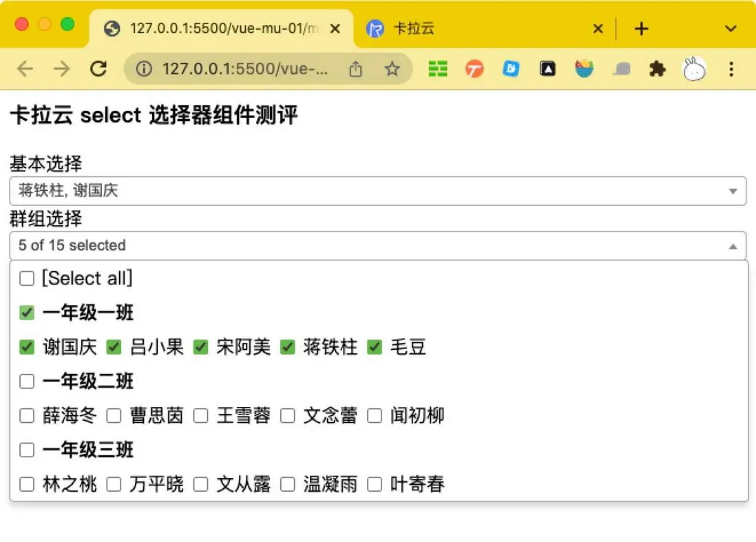The height and width of the screenshot is (542, 756).
Task: Collapse the 群组选择 dropdown arrow
Action: [733, 247]
